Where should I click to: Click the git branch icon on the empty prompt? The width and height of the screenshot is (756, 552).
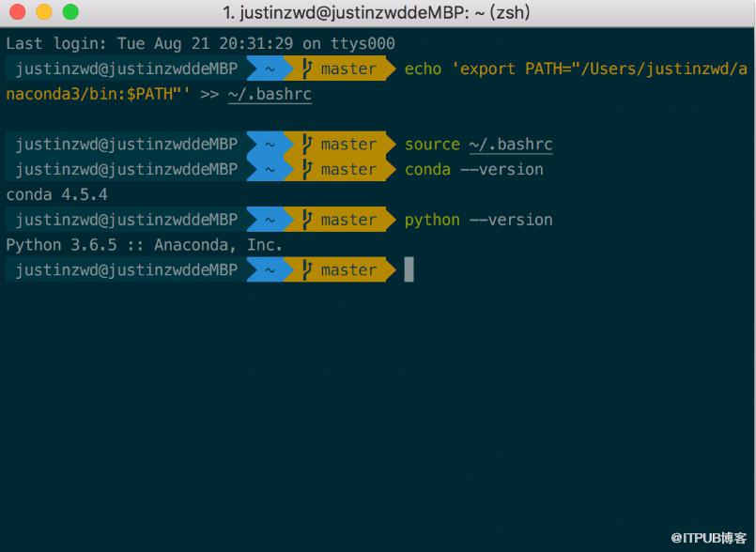tap(307, 269)
